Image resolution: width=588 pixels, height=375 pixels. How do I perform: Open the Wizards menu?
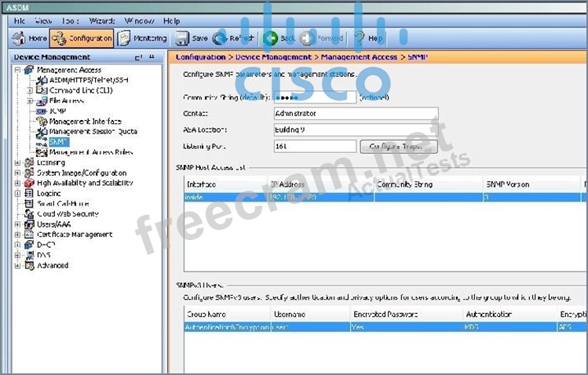101,20
